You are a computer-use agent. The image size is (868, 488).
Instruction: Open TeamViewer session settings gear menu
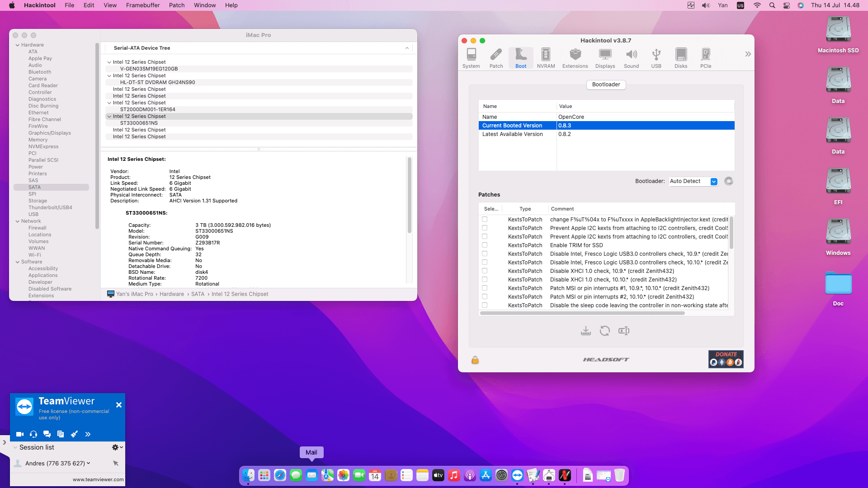pyautogui.click(x=117, y=447)
